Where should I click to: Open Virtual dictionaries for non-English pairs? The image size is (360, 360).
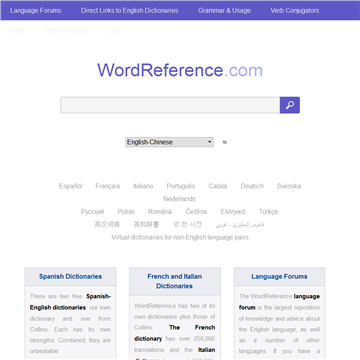pyautogui.click(x=180, y=237)
